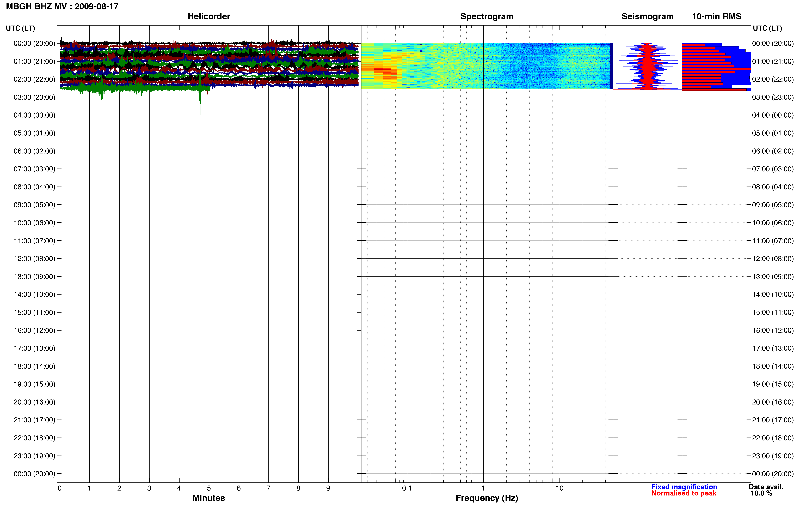Click the red low-frequency hotspot in spectrogram
812x508 pixels.
(382, 70)
